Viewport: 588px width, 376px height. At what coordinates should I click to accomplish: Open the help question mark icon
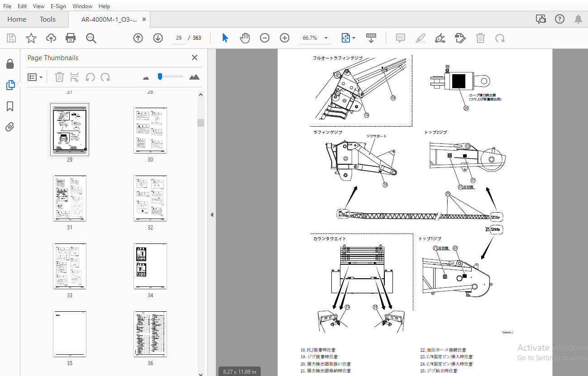click(x=560, y=19)
